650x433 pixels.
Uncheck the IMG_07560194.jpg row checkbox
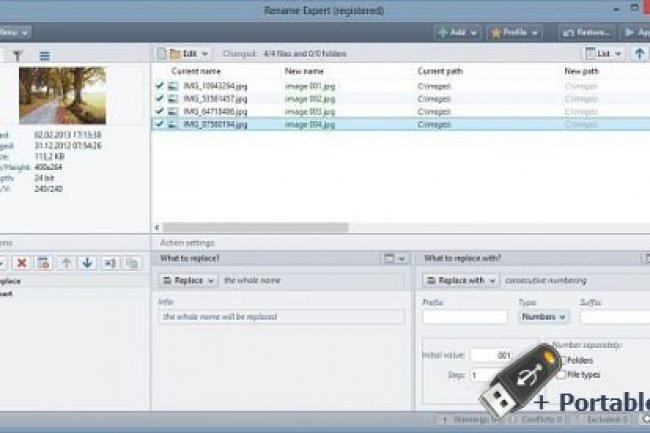tap(160, 124)
